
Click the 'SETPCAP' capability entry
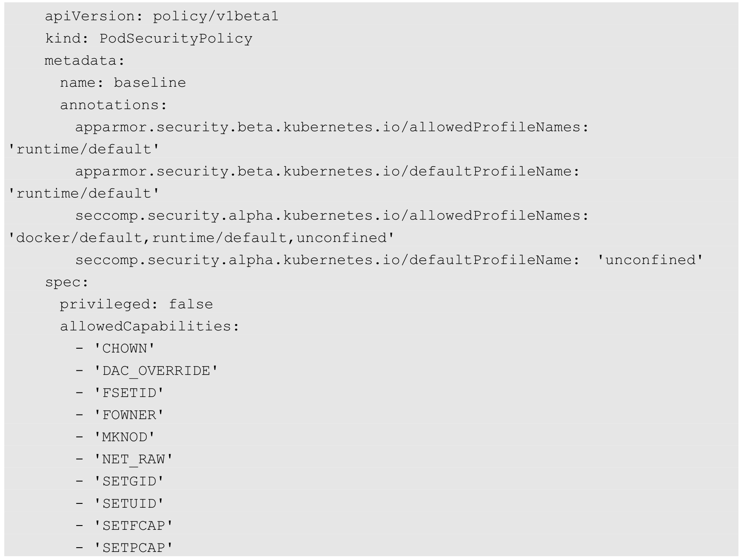pyautogui.click(x=133, y=548)
